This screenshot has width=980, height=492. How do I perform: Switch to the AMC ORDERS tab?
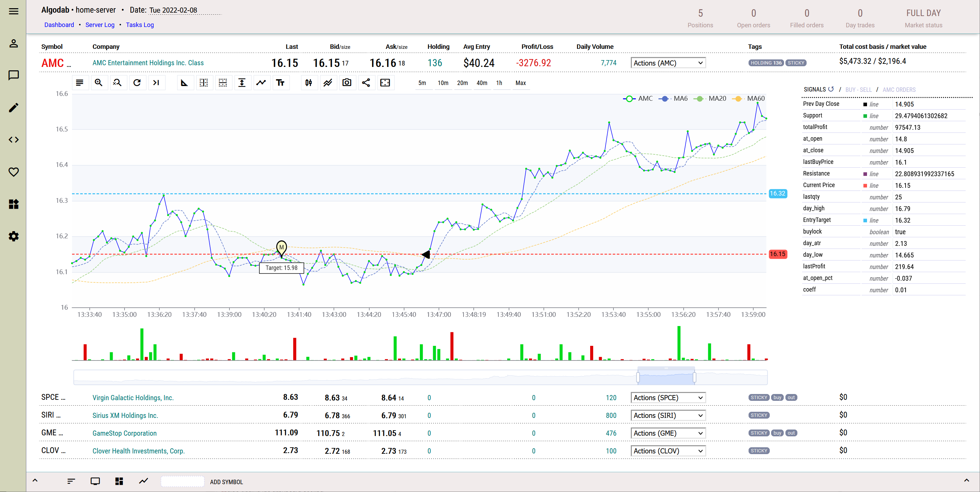click(899, 90)
